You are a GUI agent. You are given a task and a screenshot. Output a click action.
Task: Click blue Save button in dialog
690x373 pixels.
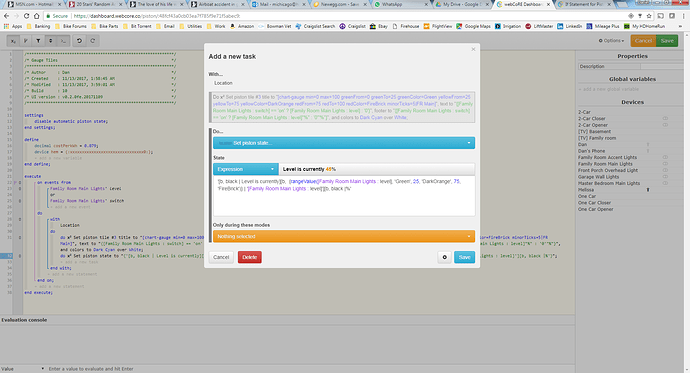coord(464,257)
